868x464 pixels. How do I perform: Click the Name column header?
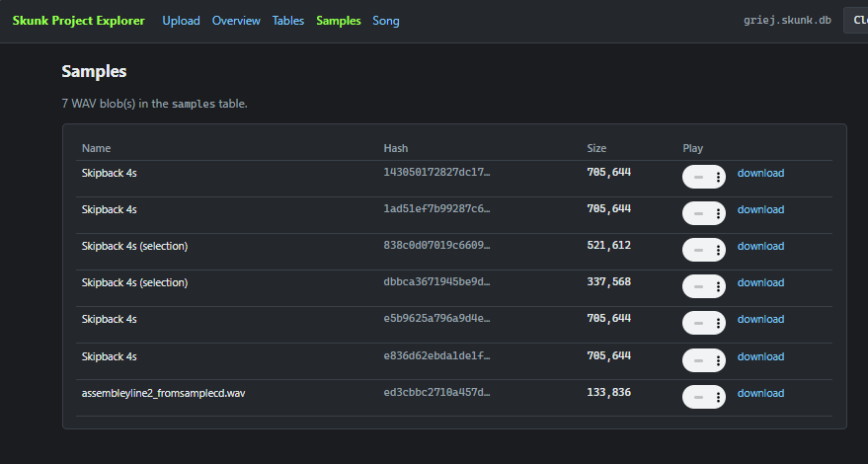click(97, 148)
